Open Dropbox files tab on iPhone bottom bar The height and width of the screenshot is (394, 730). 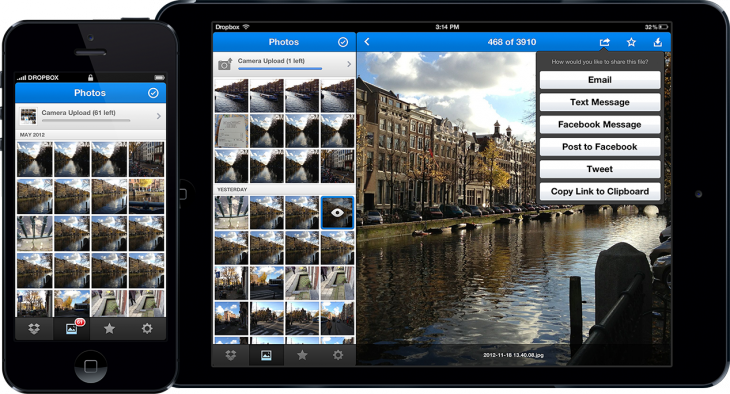[34, 329]
